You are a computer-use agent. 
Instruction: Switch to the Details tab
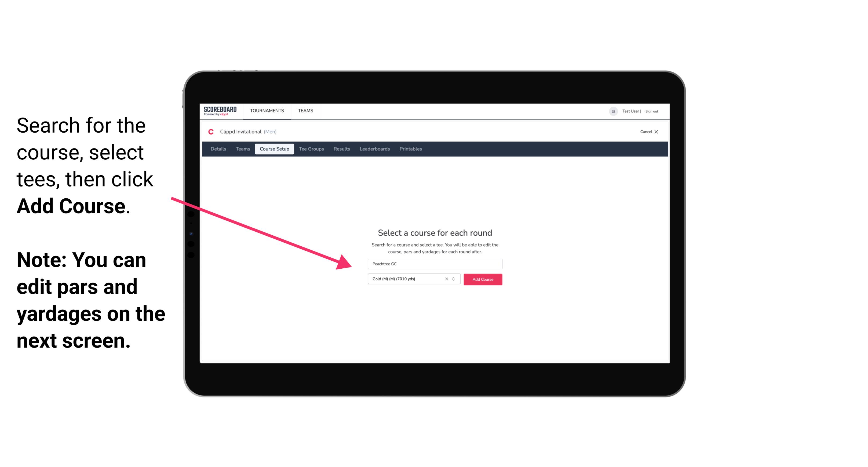click(217, 149)
